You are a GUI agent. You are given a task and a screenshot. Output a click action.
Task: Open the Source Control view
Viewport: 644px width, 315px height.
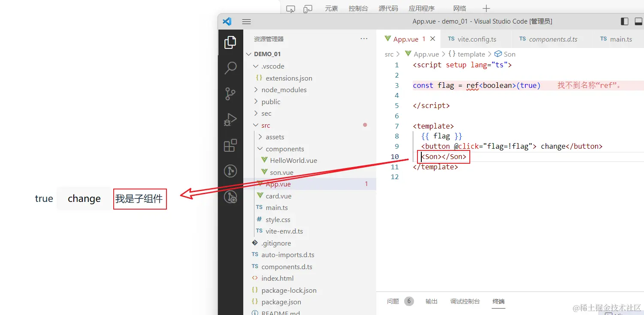coord(230,94)
